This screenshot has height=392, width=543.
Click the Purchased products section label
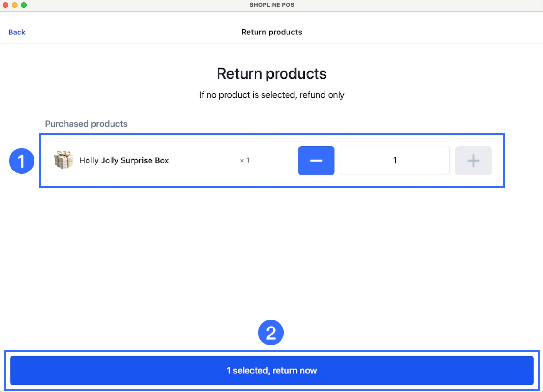[86, 124]
